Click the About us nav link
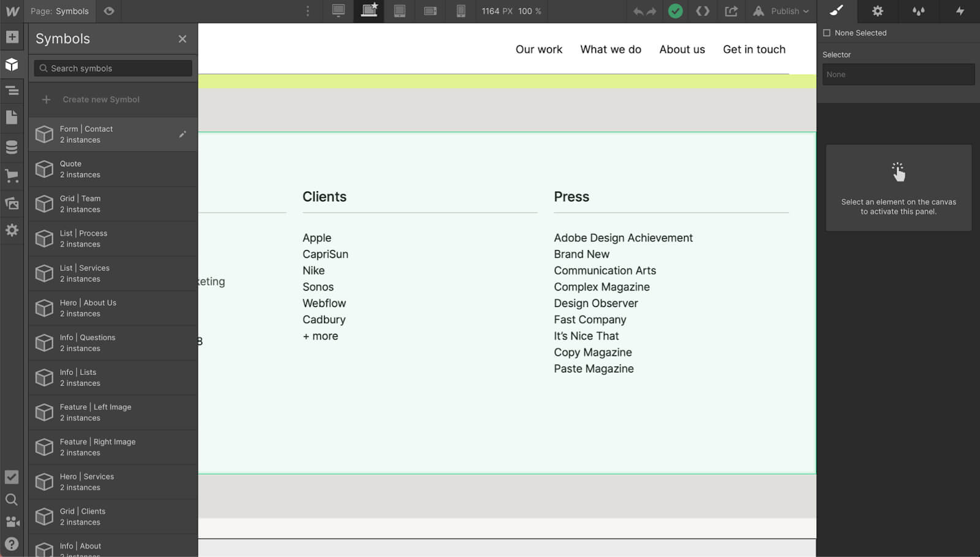This screenshot has width=980, height=557. (682, 49)
